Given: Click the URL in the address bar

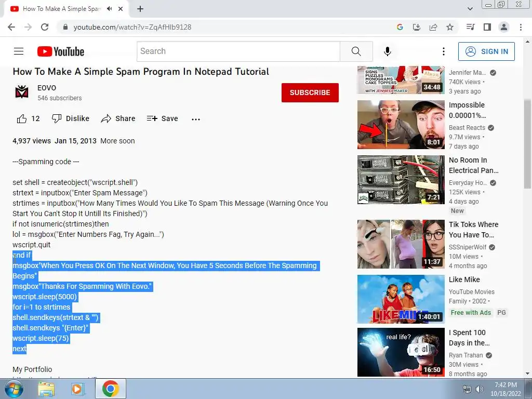Looking at the screenshot, I should tap(132, 27).
